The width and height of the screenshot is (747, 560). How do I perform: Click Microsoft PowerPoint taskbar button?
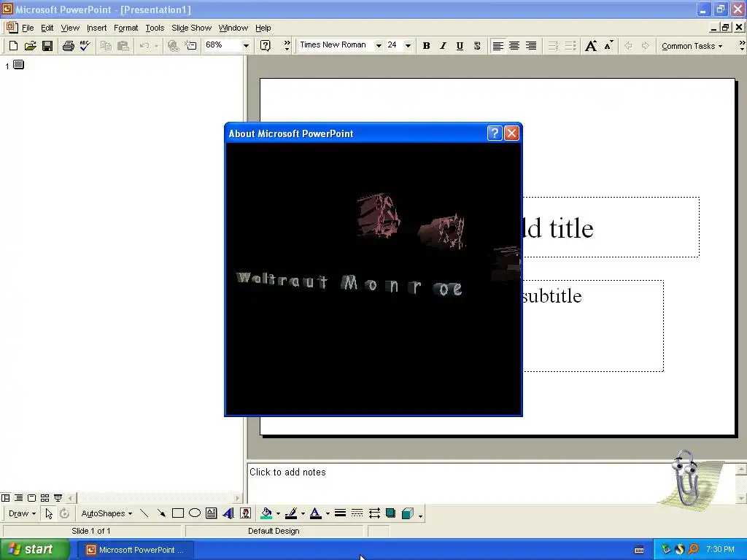pos(136,550)
